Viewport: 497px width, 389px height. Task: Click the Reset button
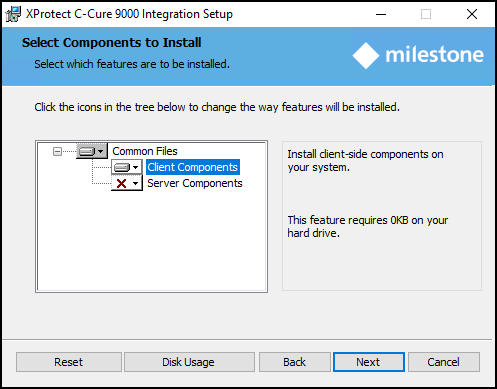pos(69,362)
